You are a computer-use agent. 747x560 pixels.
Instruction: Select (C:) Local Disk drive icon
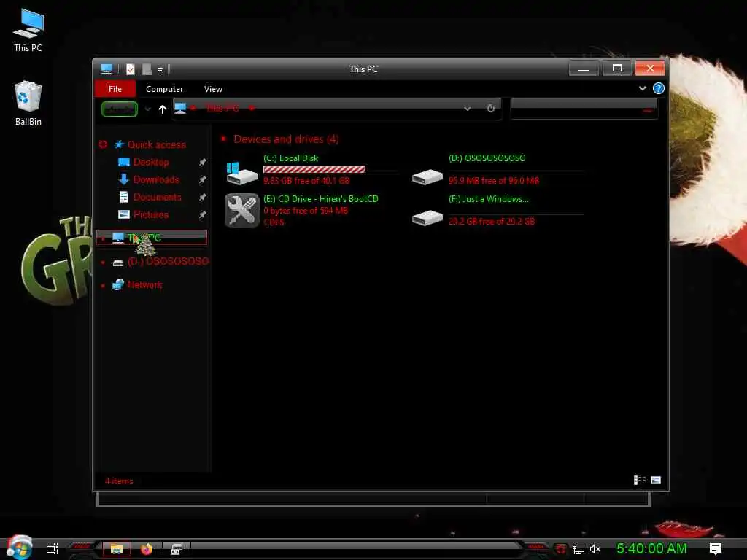click(241, 174)
